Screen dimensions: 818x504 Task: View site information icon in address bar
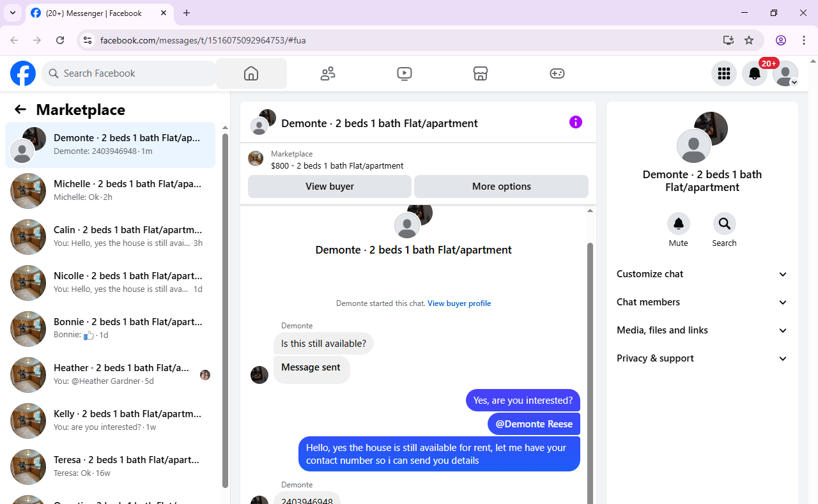coord(88,40)
